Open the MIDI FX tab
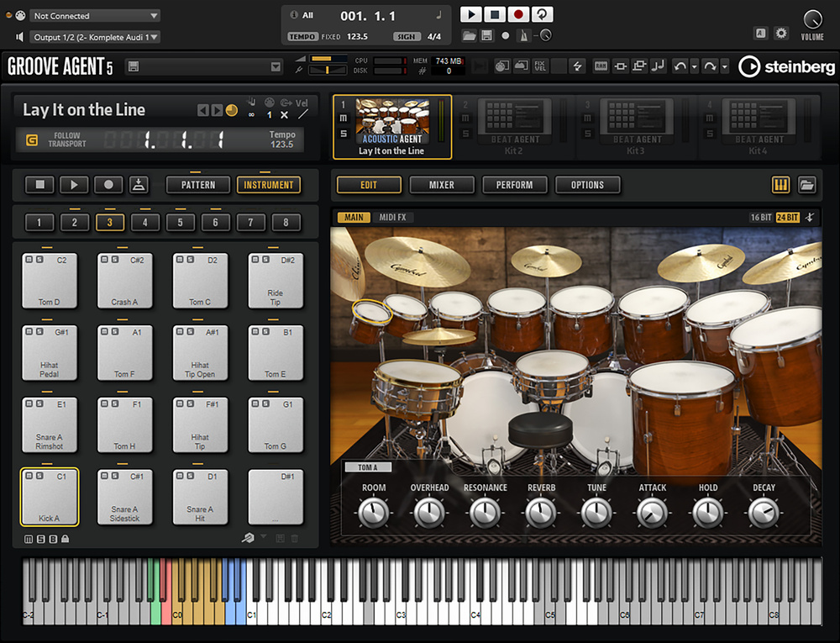The height and width of the screenshot is (643, 840). tap(392, 218)
